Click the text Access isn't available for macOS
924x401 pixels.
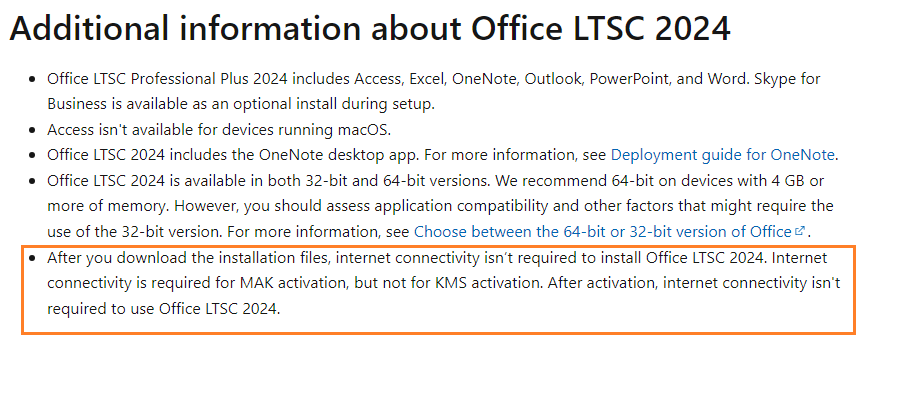tap(219, 129)
